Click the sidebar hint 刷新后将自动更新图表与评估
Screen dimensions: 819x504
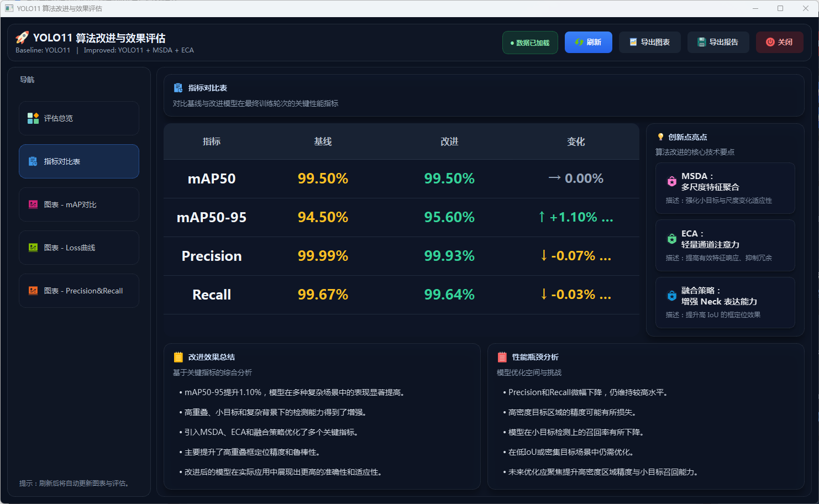coord(75,483)
